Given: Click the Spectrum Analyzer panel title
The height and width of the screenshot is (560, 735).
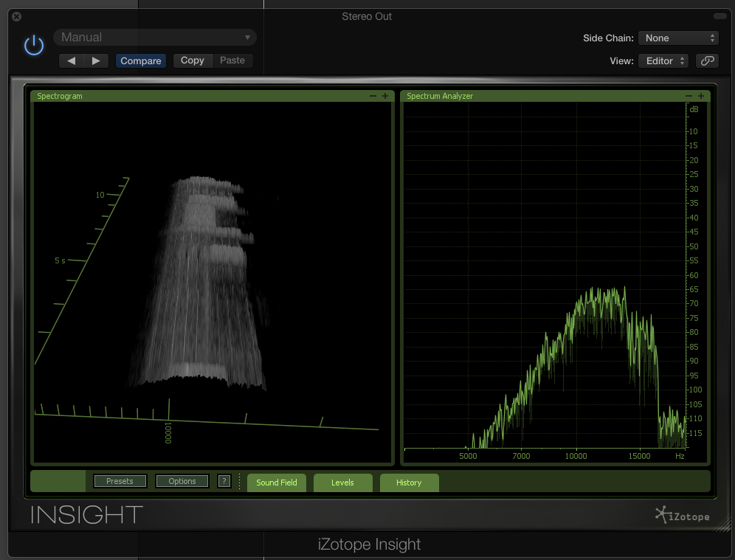Looking at the screenshot, I should (x=440, y=96).
